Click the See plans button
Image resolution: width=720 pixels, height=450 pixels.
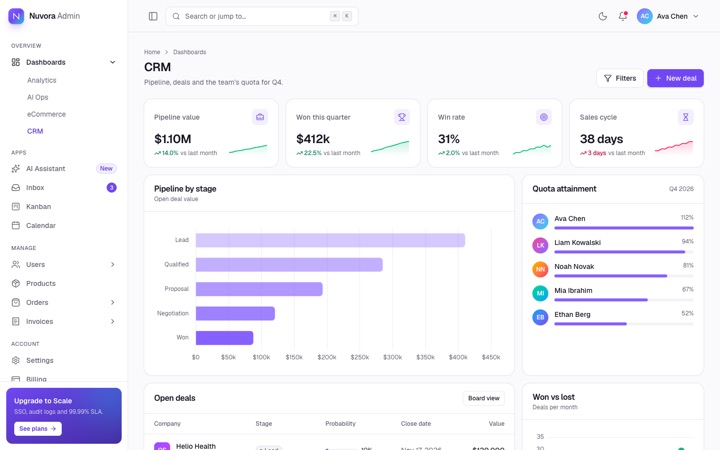pos(38,428)
